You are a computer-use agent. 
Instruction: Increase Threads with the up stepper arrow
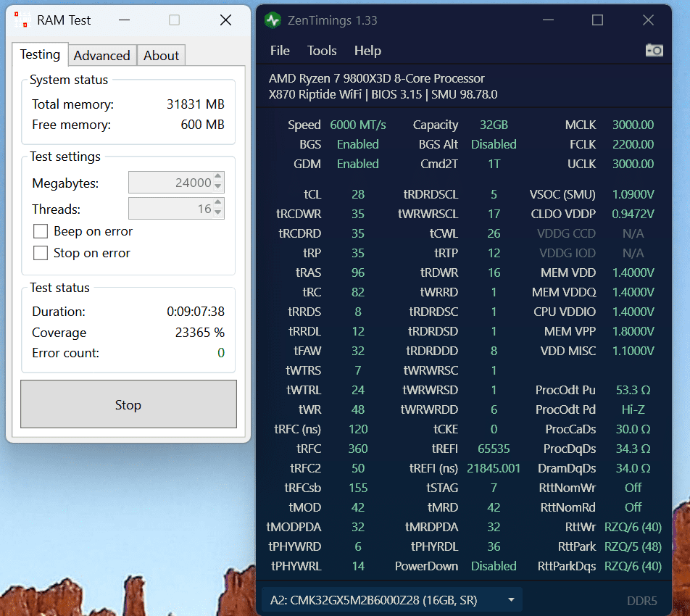coord(218,203)
